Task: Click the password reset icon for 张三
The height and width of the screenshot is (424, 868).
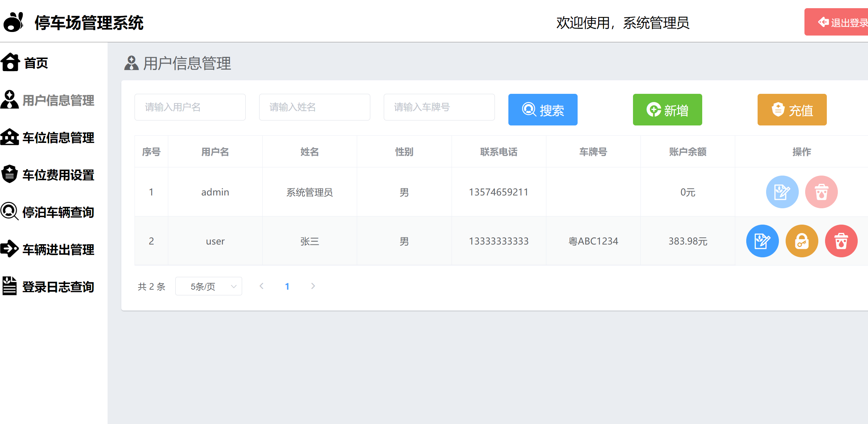Action: click(x=802, y=241)
